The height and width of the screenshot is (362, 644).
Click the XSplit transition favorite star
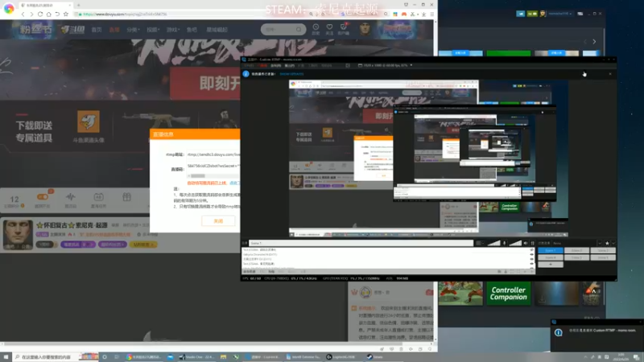click(x=607, y=243)
